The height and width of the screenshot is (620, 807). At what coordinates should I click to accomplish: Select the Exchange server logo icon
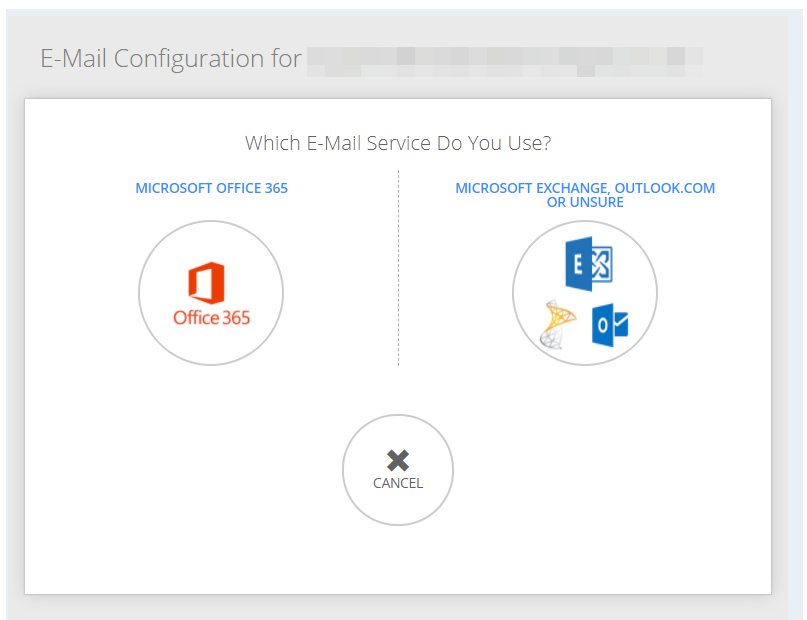click(589, 264)
